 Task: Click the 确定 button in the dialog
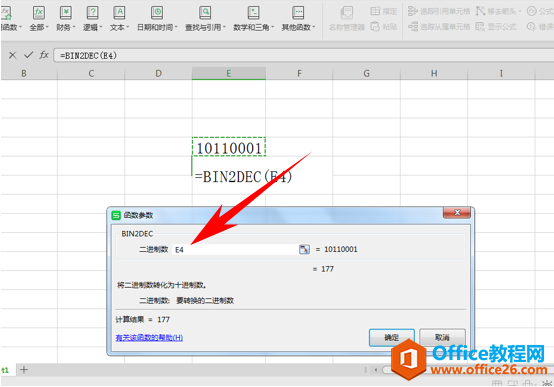coord(391,338)
